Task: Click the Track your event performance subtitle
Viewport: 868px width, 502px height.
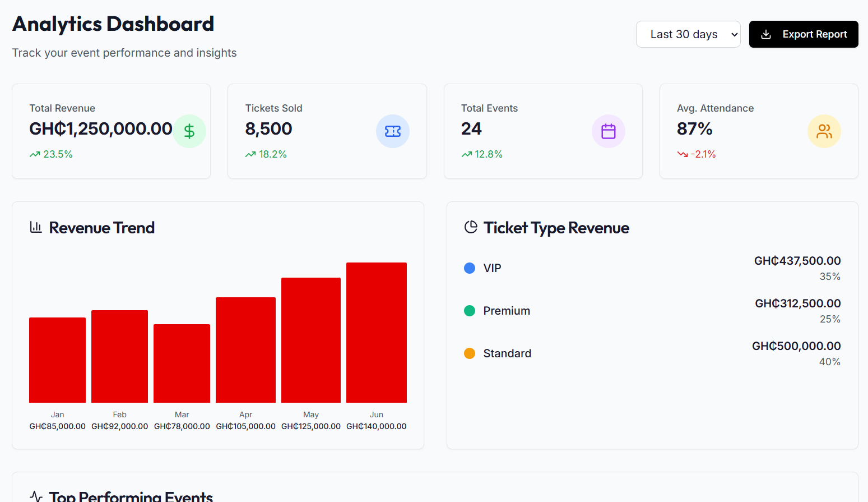Action: point(124,53)
